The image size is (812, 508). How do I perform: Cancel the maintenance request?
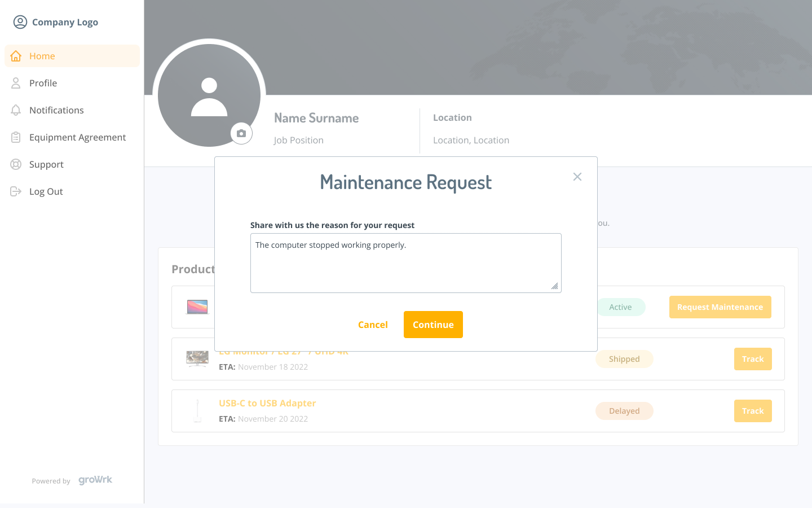coord(373,325)
